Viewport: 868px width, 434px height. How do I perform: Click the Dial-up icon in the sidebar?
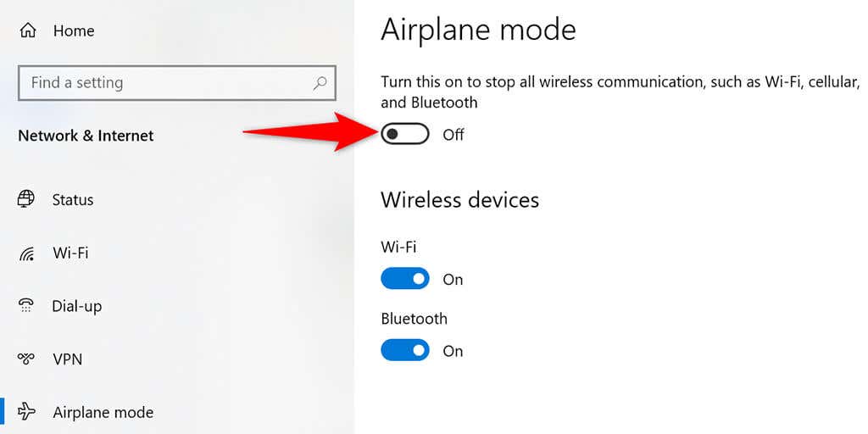tap(26, 306)
